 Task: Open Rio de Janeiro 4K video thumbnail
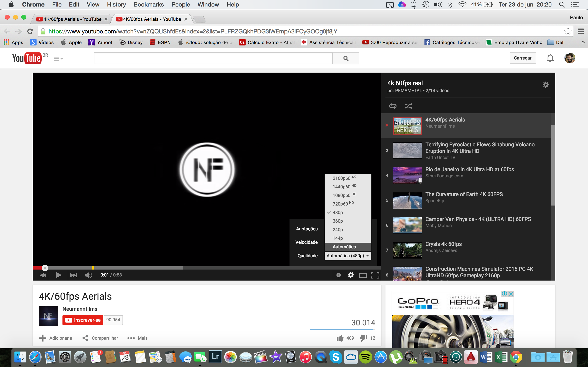[x=407, y=175]
